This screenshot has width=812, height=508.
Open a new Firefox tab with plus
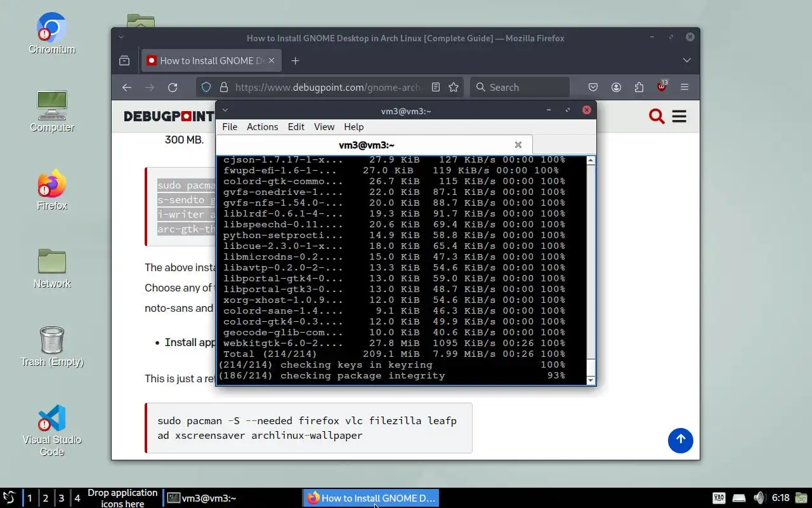pyautogui.click(x=295, y=60)
